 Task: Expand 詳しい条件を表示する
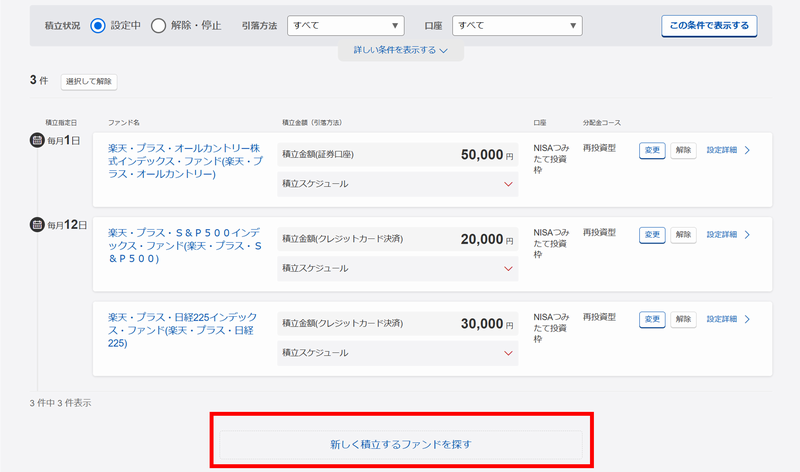[401, 50]
